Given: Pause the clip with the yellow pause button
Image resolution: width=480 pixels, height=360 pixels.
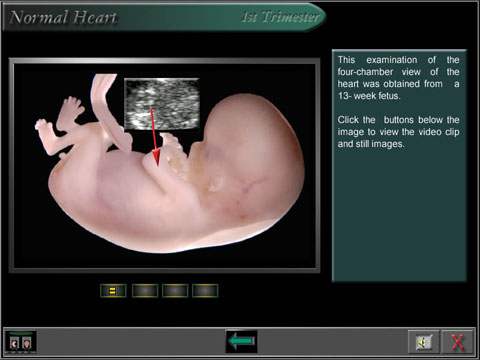Looking at the screenshot, I should [x=113, y=291].
